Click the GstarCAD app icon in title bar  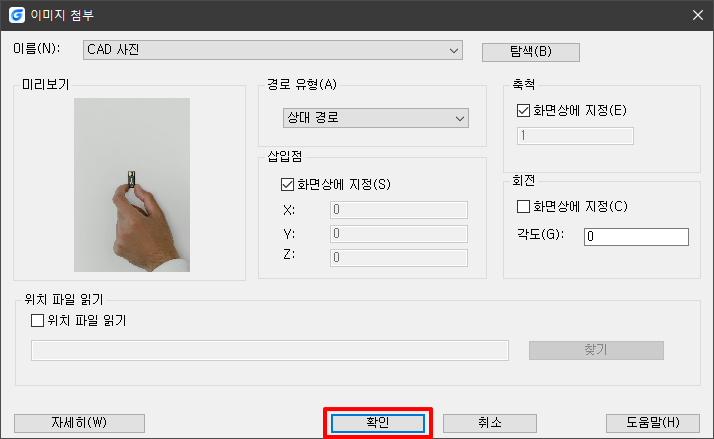(17, 15)
